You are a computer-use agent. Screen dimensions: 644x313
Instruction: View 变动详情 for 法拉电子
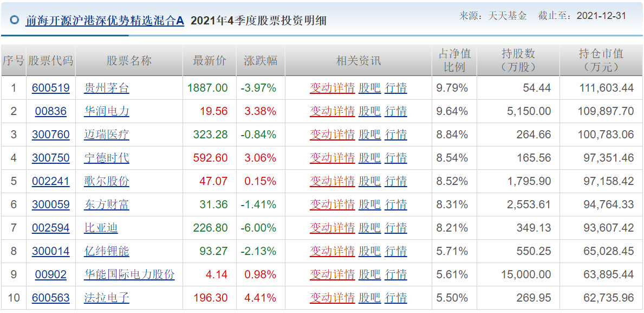point(332,297)
